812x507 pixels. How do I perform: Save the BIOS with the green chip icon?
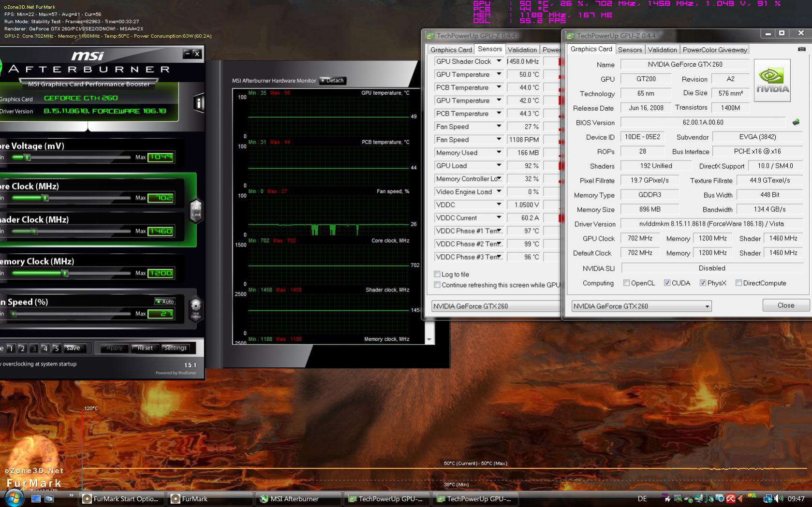[x=796, y=122]
